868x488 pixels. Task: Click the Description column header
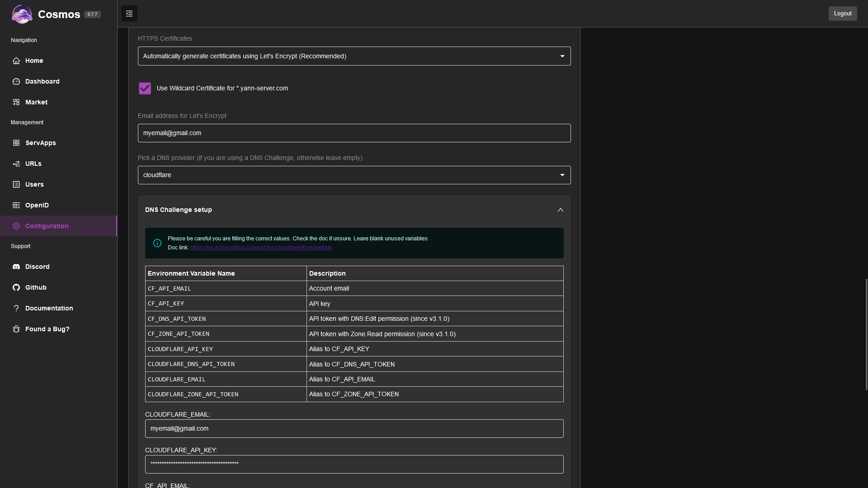435,273
